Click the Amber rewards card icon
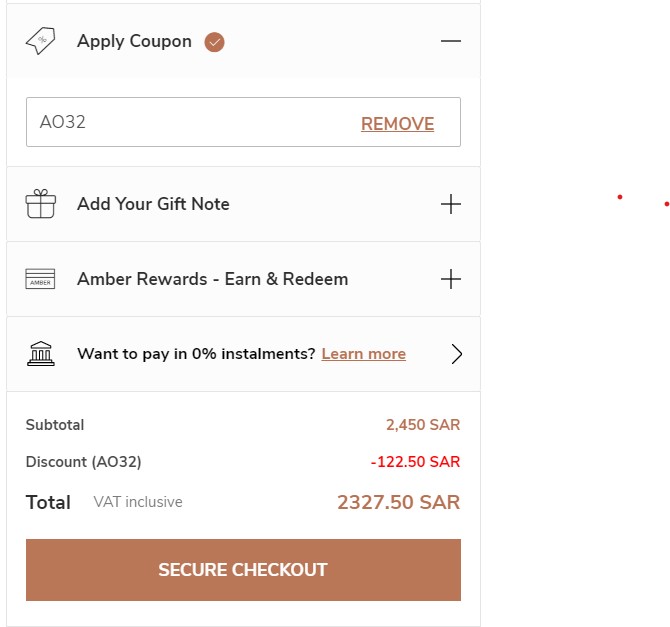This screenshot has width=670, height=627. pyautogui.click(x=41, y=279)
